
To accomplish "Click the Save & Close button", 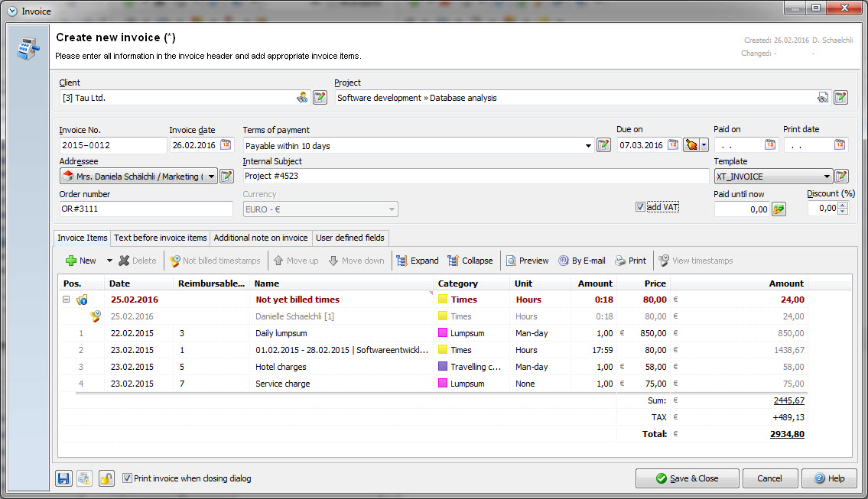I will pyautogui.click(x=687, y=478).
